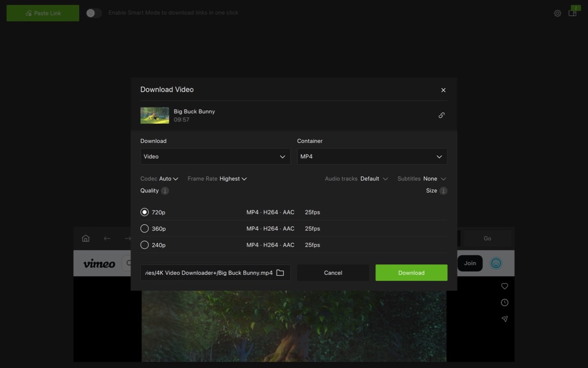Close the Download Video dialog
The height and width of the screenshot is (368, 588).
click(x=443, y=90)
